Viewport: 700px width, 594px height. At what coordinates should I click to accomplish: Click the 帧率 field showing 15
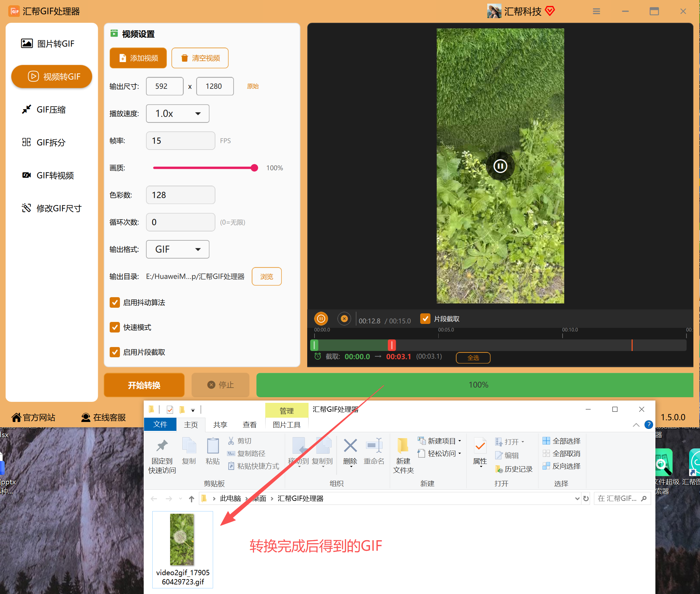(181, 141)
